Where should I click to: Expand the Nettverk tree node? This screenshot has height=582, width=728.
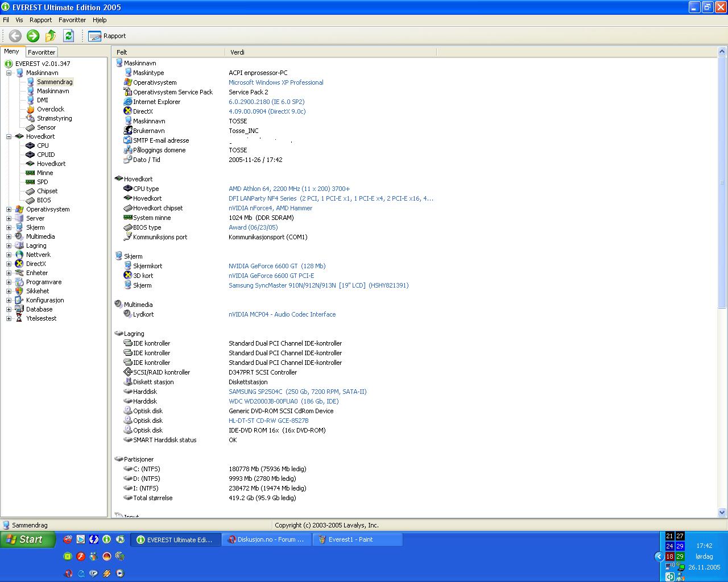point(9,255)
